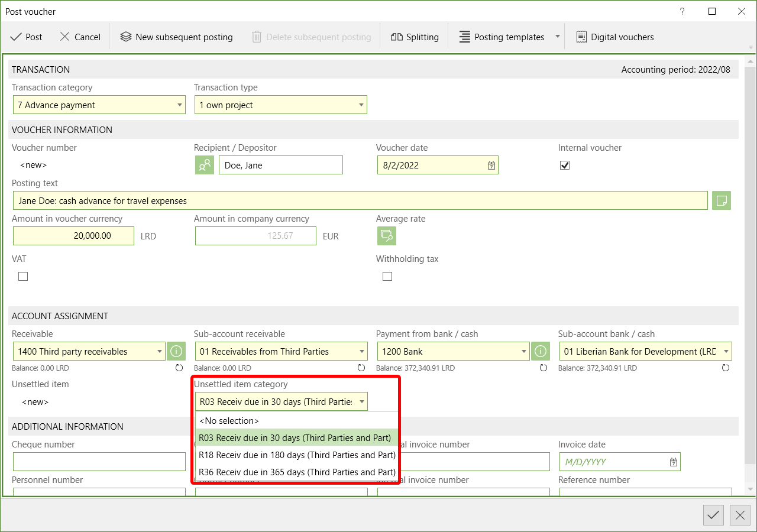Screen dimensions: 757x532
Task: Click Cancel in the toolbar
Action: [80, 37]
